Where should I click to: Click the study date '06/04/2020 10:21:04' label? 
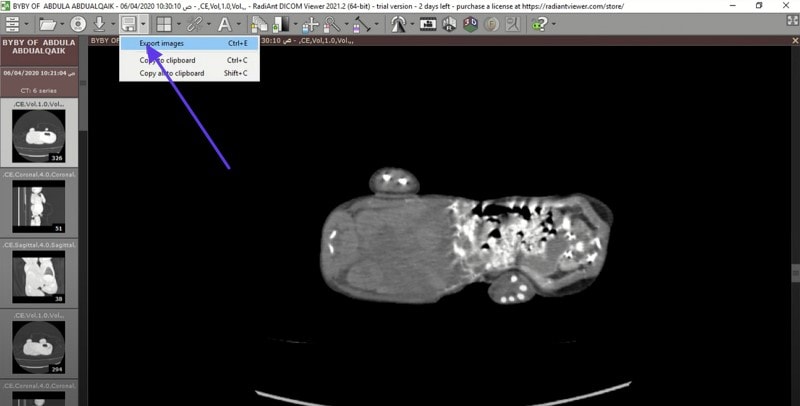(x=39, y=73)
